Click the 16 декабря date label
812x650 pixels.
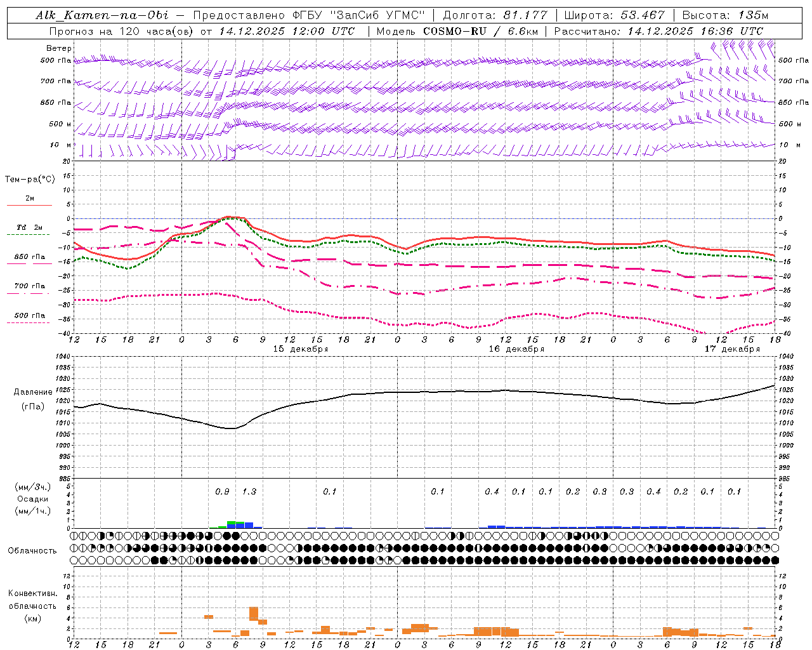tap(516, 349)
